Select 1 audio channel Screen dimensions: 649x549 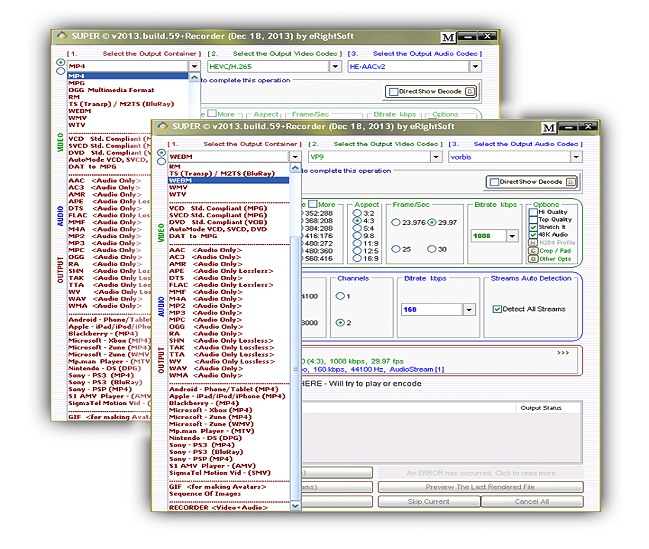pos(340,296)
